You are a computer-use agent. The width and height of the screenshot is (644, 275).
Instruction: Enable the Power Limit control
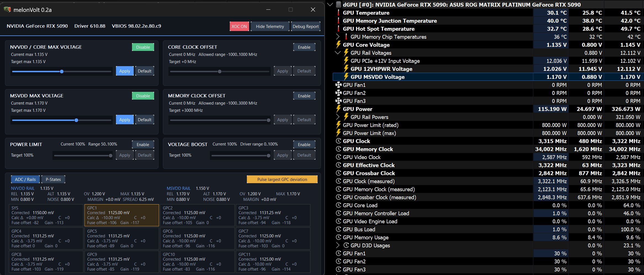click(143, 145)
